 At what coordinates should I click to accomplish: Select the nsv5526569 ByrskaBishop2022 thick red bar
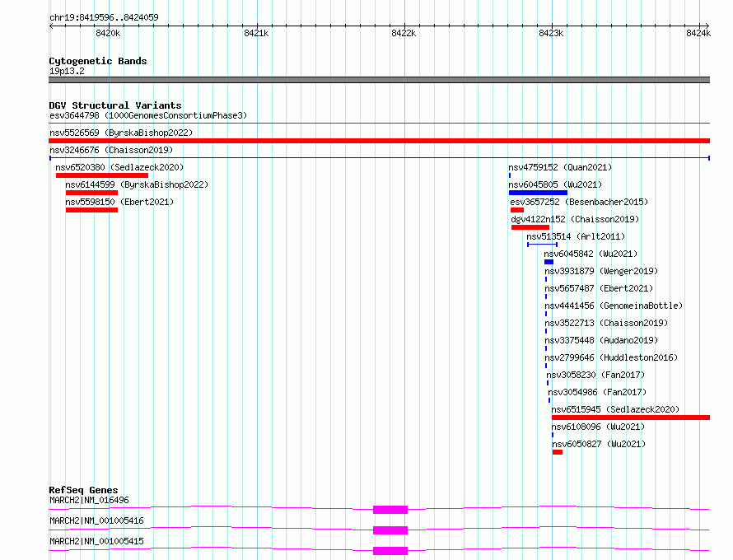tap(379, 141)
